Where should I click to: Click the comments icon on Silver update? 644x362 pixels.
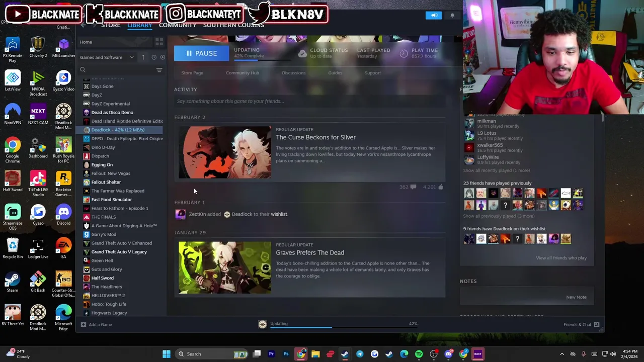pos(413,187)
